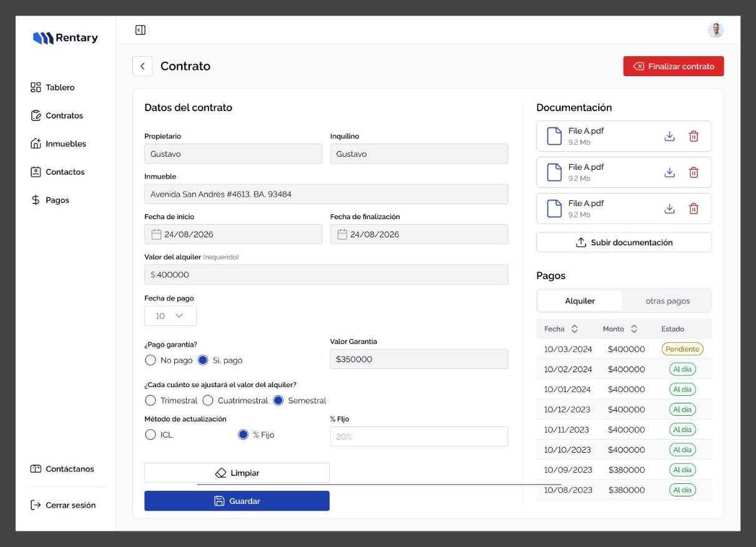
Task: Click the Finalizar contrato button
Action: [674, 66]
